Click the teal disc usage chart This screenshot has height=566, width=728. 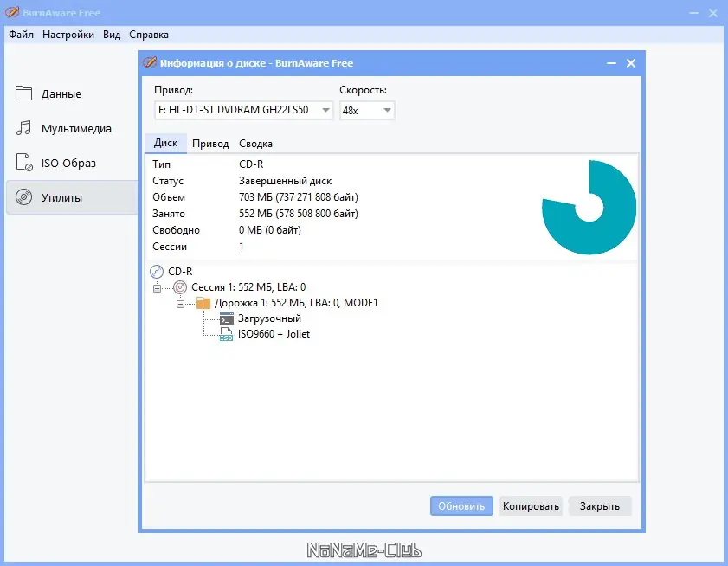point(589,208)
